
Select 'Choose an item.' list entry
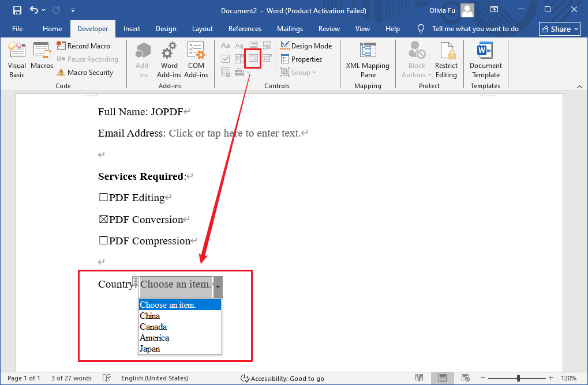click(180, 304)
